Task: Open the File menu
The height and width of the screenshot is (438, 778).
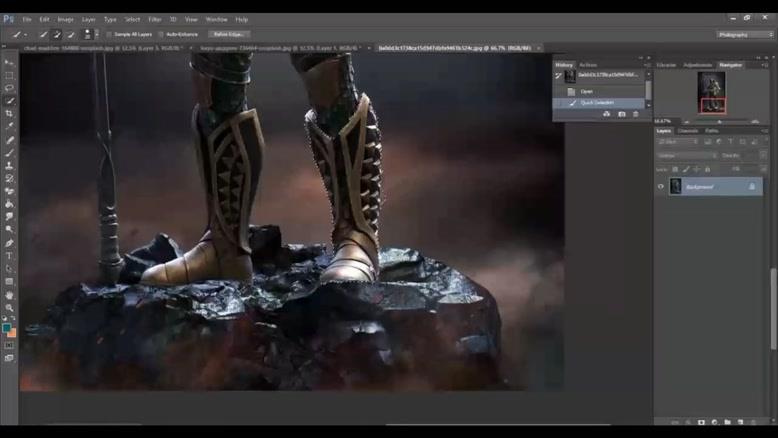Action: (27, 19)
